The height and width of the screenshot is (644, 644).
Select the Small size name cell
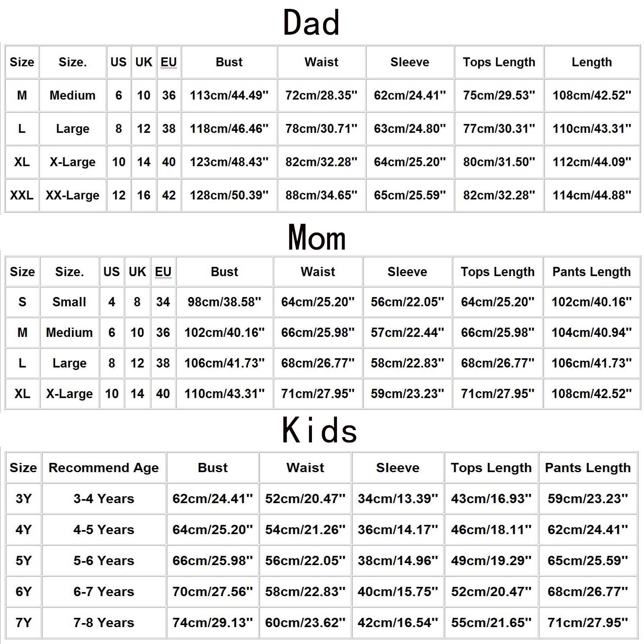(x=69, y=302)
